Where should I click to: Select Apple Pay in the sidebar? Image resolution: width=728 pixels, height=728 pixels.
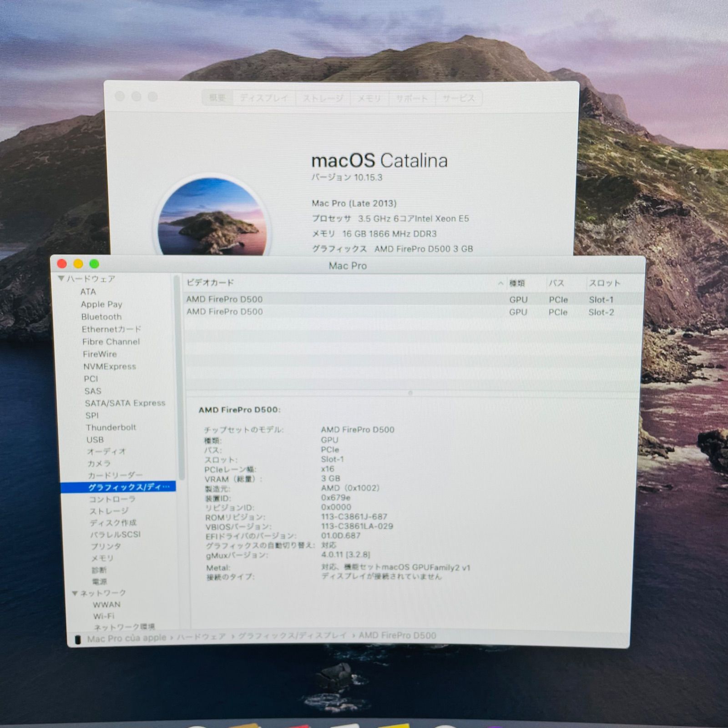[101, 304]
